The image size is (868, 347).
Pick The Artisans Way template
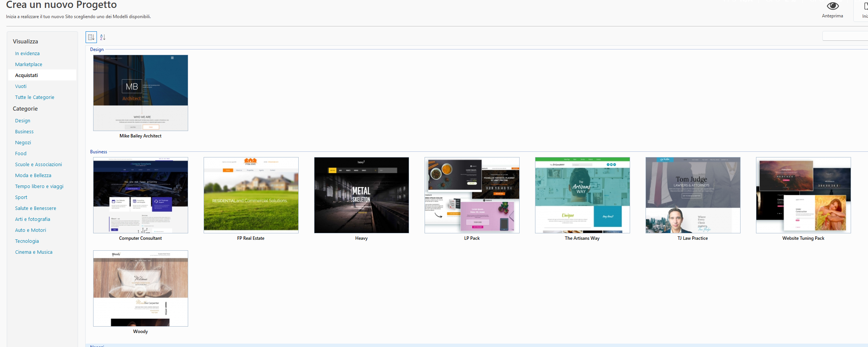582,195
